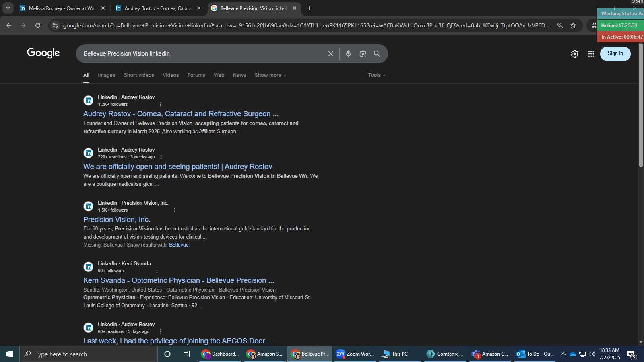
Task: Go back to the previous page
Action: pyautogui.click(x=9, y=25)
